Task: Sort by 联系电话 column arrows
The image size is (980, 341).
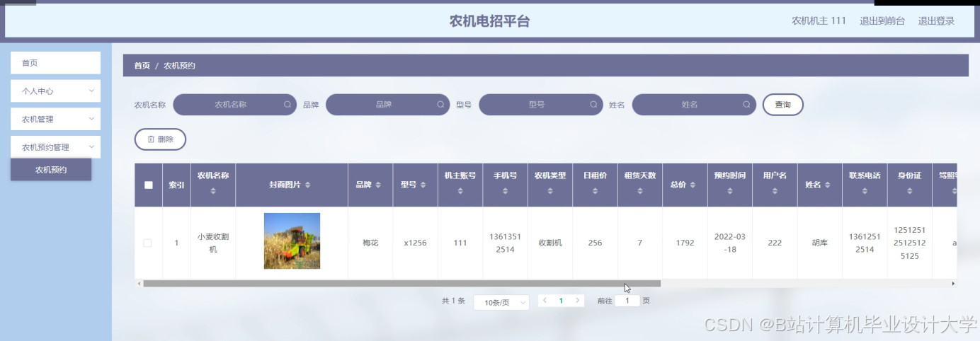Action: (865, 191)
